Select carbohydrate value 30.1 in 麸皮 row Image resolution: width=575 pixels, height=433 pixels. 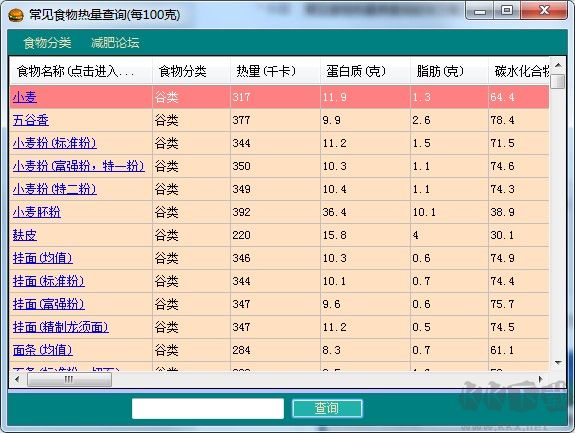[502, 235]
